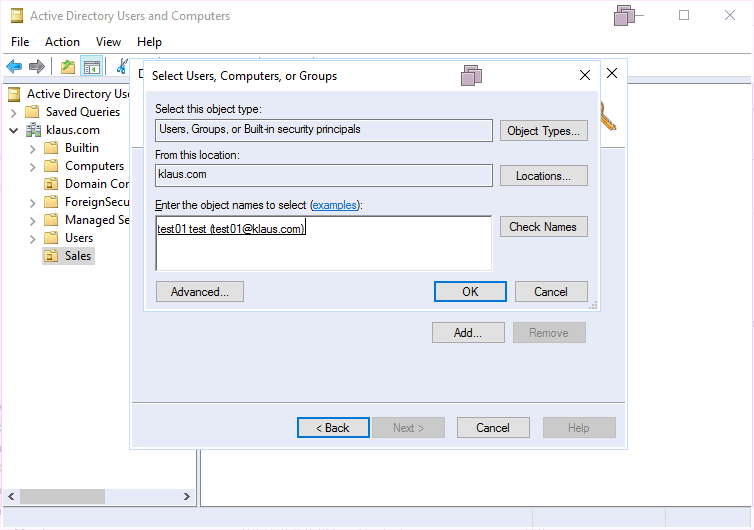Click the Object Types button
The image size is (754, 530).
(x=543, y=131)
